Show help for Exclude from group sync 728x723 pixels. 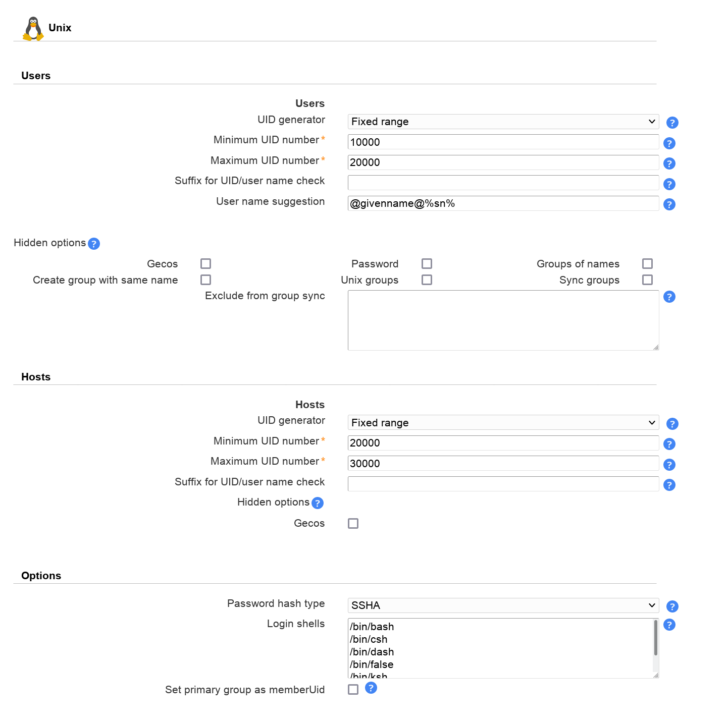click(x=669, y=297)
